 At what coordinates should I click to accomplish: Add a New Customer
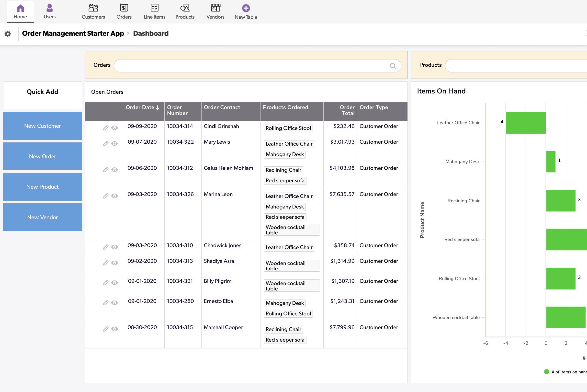[x=42, y=126]
